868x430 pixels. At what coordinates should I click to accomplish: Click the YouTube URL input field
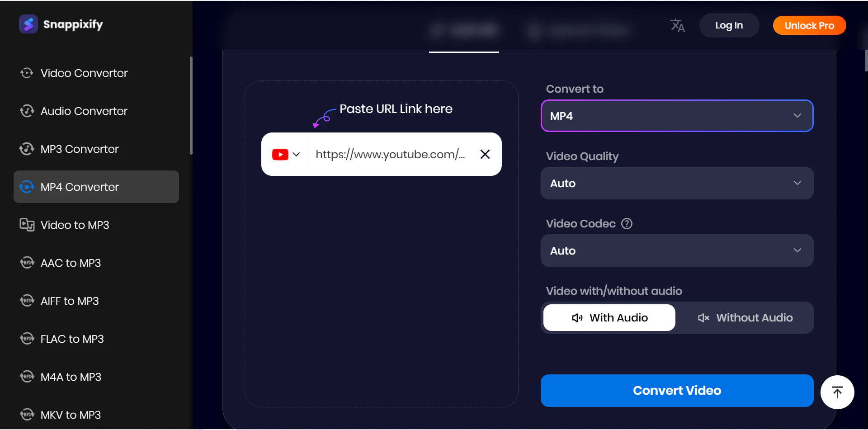[390, 155]
